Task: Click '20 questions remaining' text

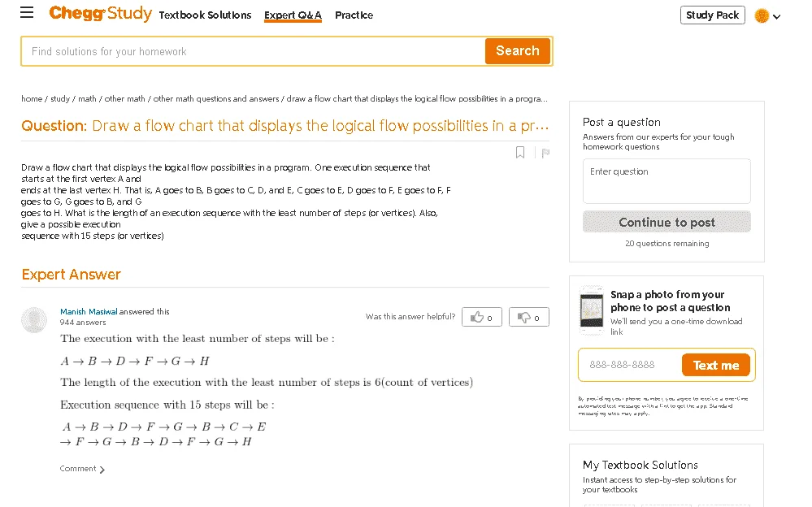Action: 667,244
